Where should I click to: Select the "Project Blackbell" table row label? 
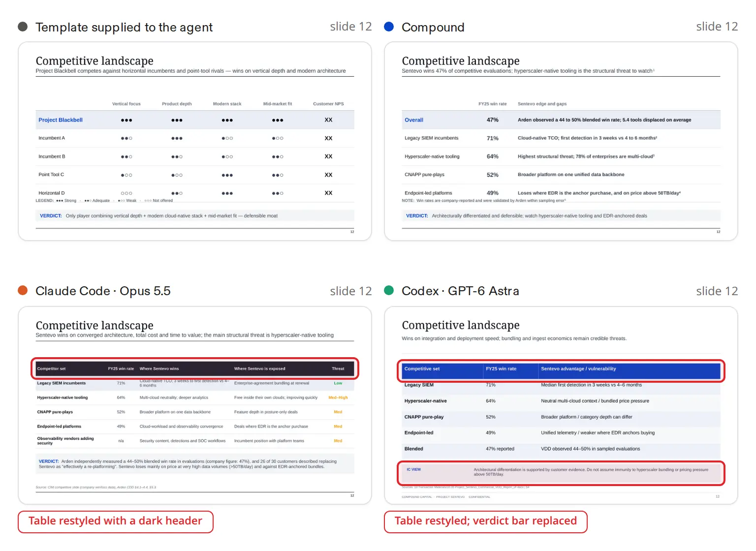pyautogui.click(x=61, y=120)
